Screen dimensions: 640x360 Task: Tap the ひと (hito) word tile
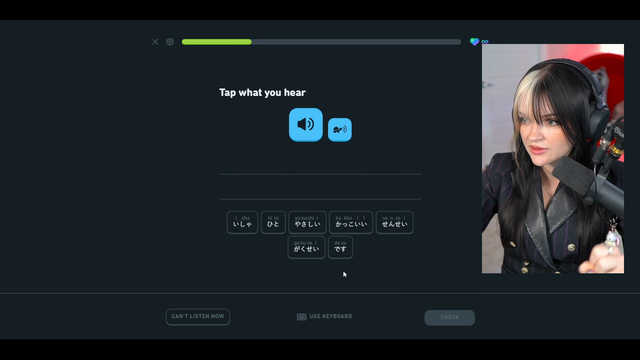coord(273,222)
